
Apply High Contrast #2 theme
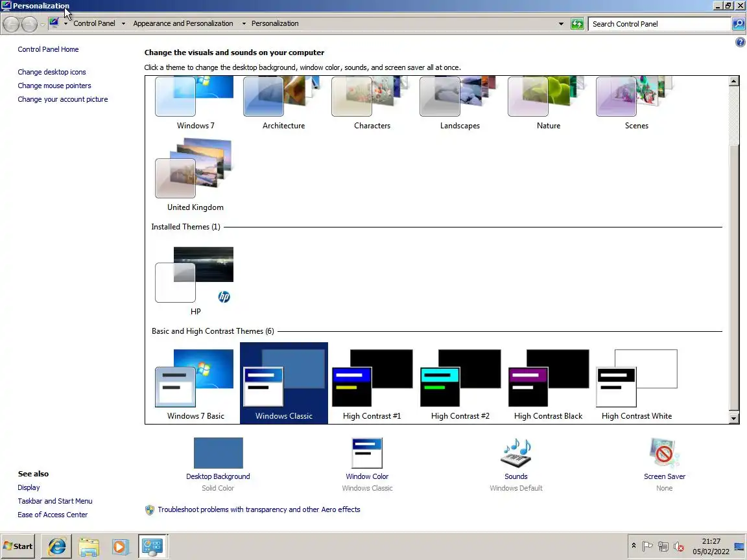tap(460, 384)
